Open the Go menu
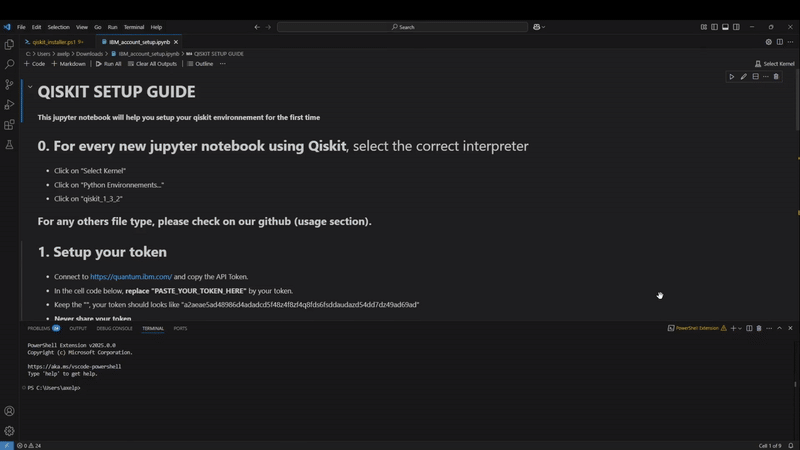This screenshot has height=450, width=800. click(x=97, y=27)
